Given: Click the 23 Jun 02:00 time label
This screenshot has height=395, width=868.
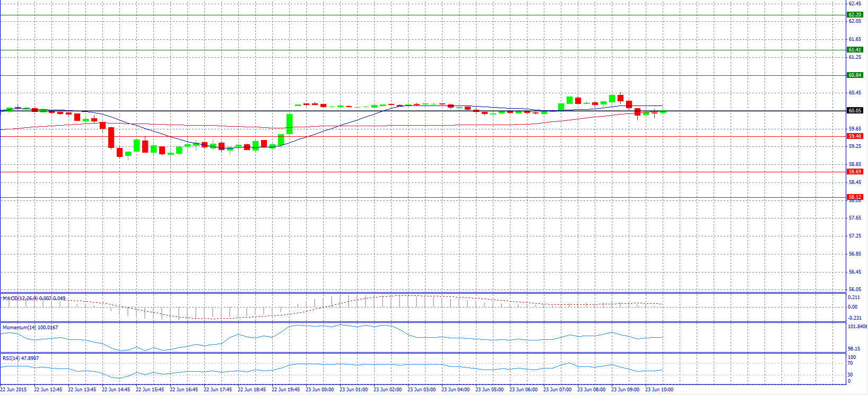Looking at the screenshot, I should coord(387,390).
